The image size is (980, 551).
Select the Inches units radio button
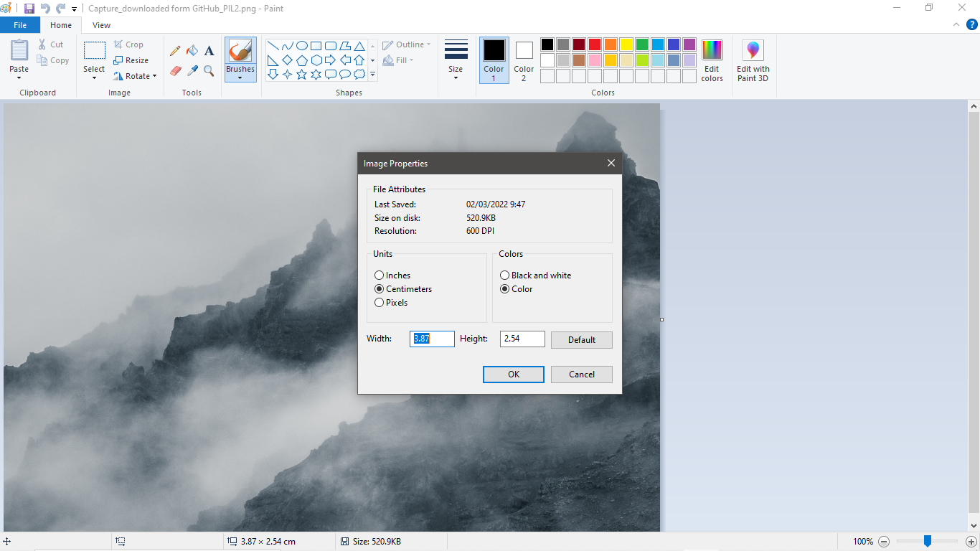(379, 275)
